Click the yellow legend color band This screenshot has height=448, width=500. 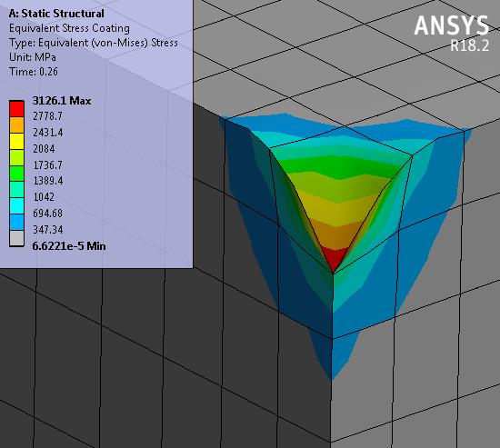16,141
